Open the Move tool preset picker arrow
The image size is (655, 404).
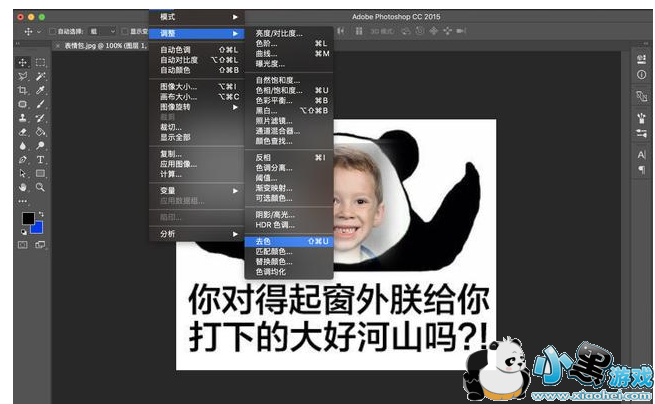click(x=39, y=31)
